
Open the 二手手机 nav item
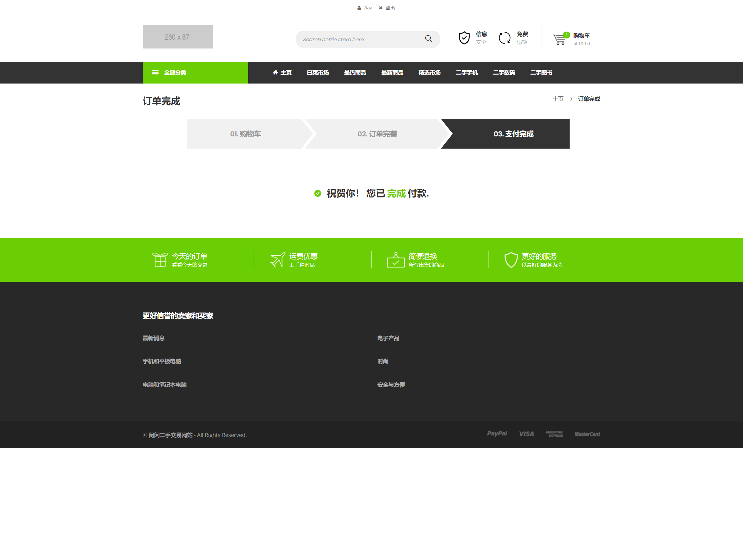point(467,73)
